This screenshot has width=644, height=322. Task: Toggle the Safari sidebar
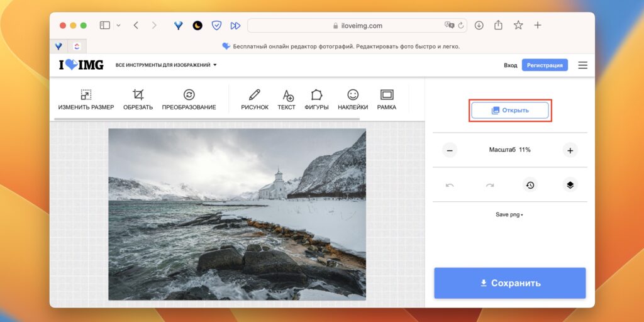[105, 25]
